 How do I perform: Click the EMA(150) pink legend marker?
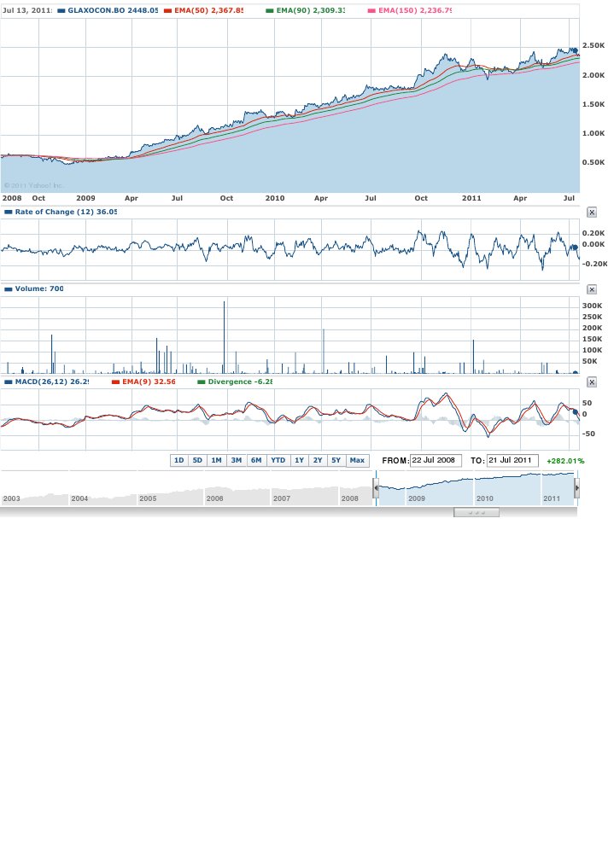click(x=371, y=10)
